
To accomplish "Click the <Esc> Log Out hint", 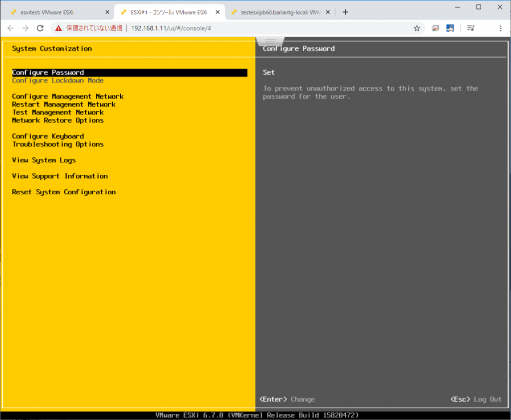I will coord(476,399).
